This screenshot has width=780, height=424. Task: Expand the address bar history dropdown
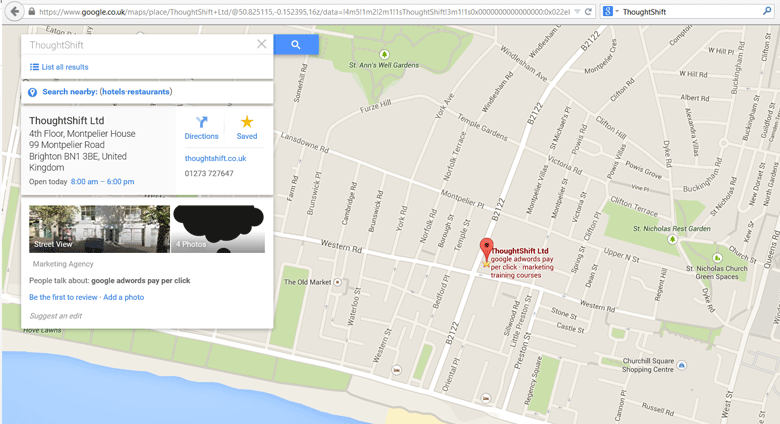pos(577,11)
